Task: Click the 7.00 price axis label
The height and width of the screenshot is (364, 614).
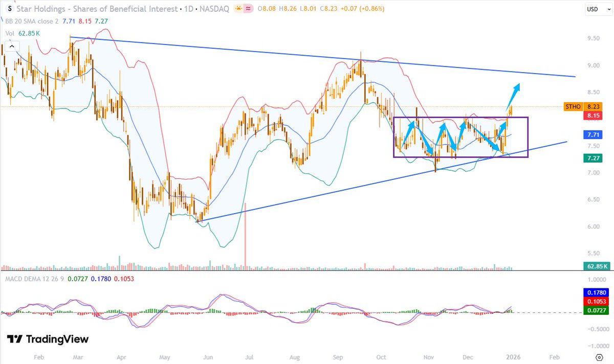Action: point(593,173)
